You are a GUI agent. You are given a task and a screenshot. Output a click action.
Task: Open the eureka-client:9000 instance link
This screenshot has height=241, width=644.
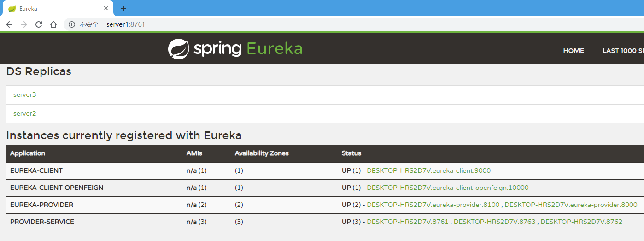pos(429,170)
